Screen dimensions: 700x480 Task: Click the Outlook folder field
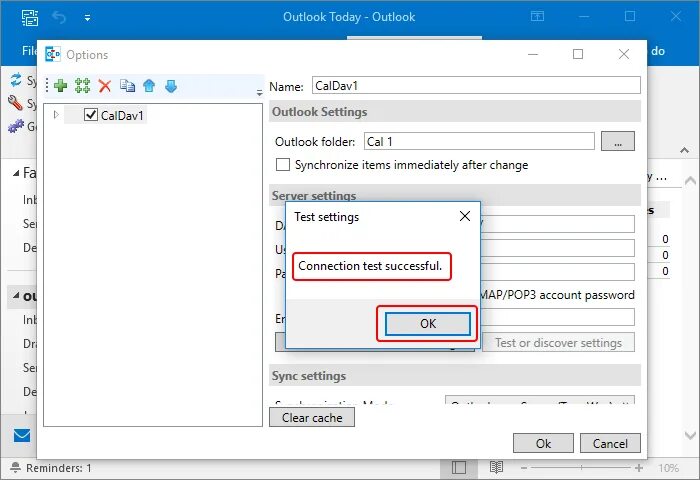coord(479,142)
